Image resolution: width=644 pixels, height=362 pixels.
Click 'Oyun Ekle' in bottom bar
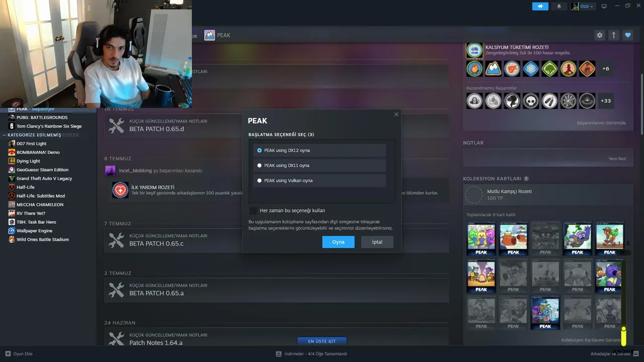(19, 354)
